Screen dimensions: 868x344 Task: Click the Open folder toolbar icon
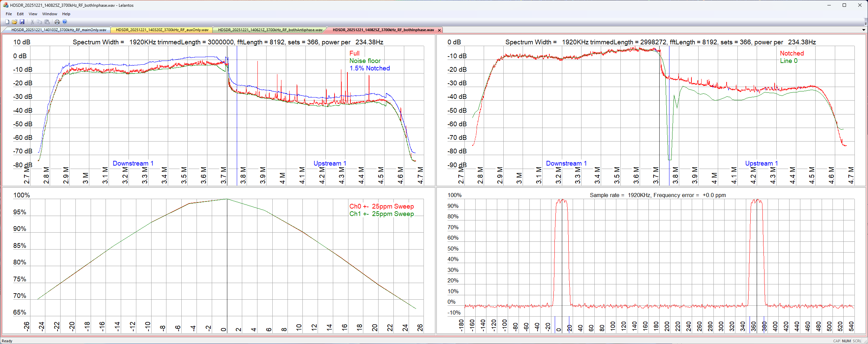coord(15,22)
